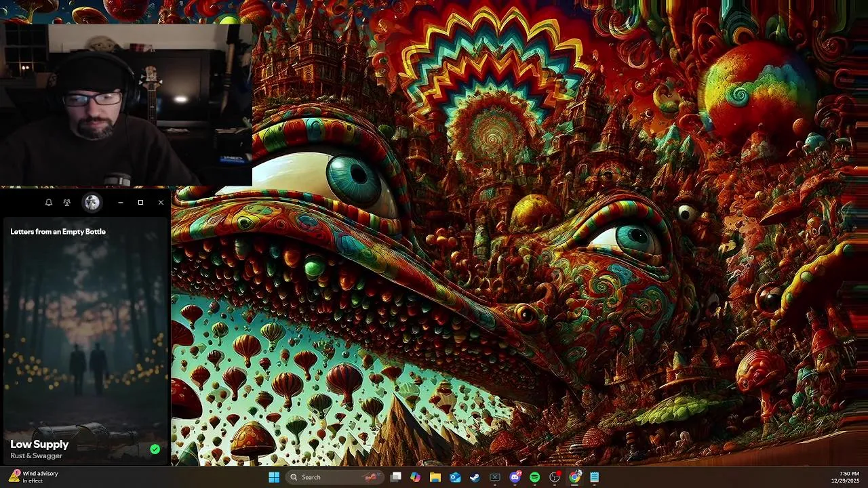Click the taskbar Search box
This screenshot has height=488, width=868.
pos(334,477)
